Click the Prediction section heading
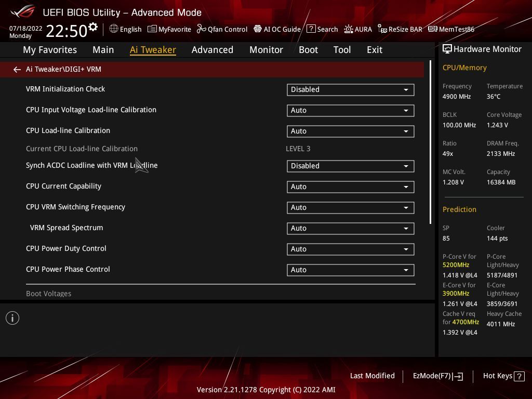532x399 pixels. click(x=459, y=209)
